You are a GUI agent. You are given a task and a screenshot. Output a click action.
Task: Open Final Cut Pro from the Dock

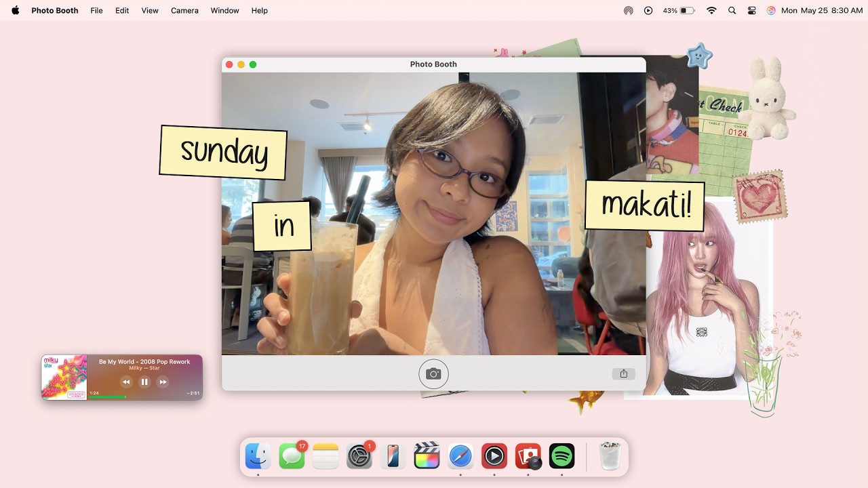click(x=427, y=456)
